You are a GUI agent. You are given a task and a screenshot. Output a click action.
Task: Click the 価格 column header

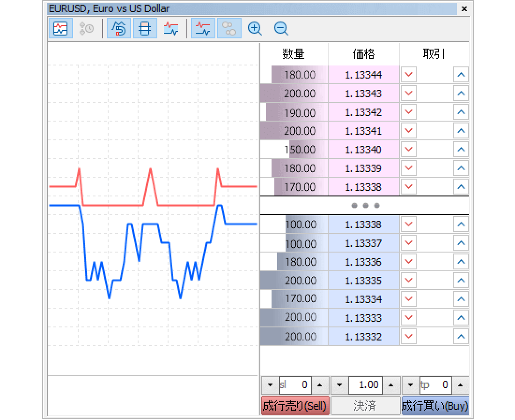[364, 54]
